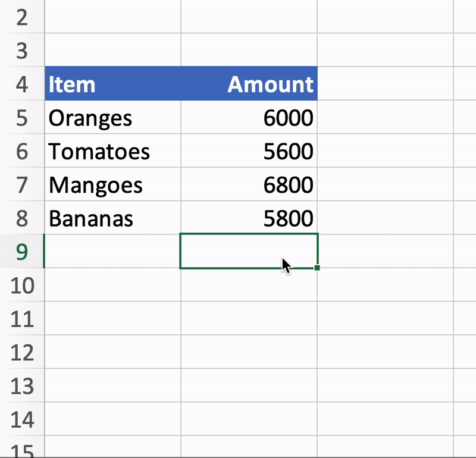Select the empty cell right of Amount 6000
This screenshot has width=476, height=458.
point(387,118)
